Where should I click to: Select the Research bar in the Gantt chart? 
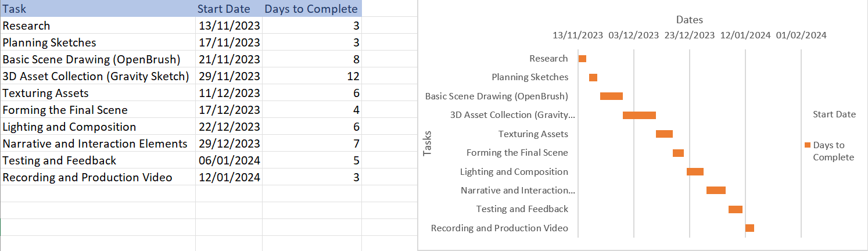[x=582, y=59]
